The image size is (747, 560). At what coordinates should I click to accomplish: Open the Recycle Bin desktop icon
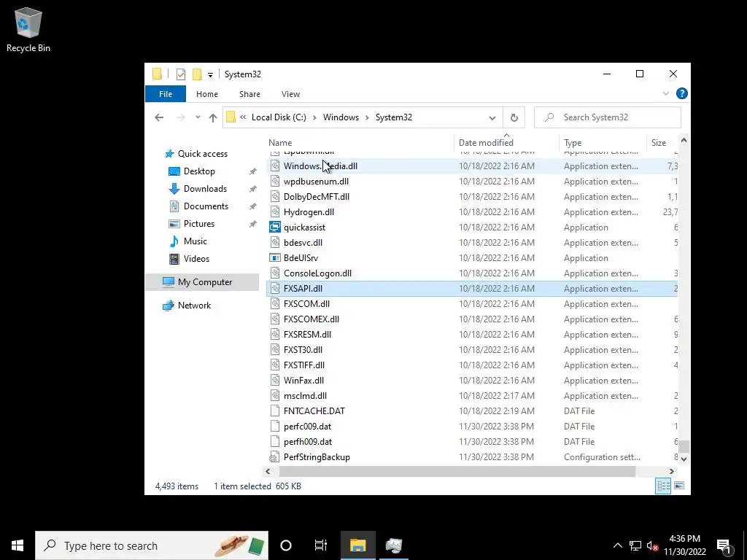[28, 29]
